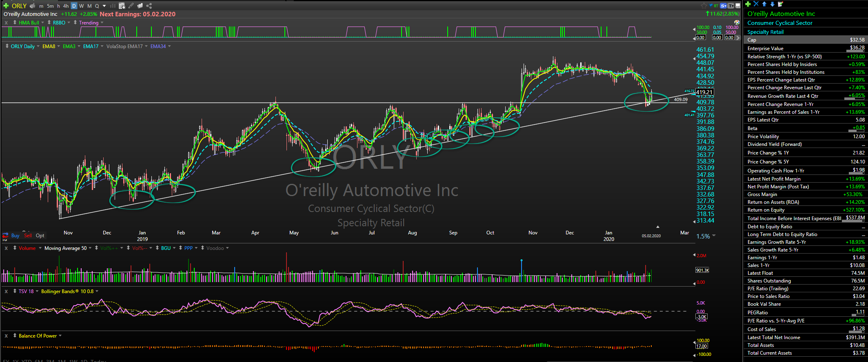Click the share chart icon
Screen dimensions: 868x362
[149, 6]
